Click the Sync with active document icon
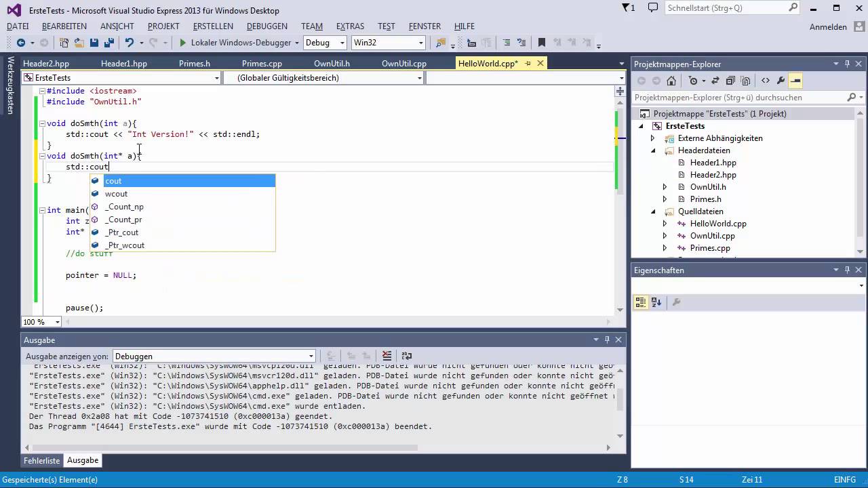 [x=715, y=81]
